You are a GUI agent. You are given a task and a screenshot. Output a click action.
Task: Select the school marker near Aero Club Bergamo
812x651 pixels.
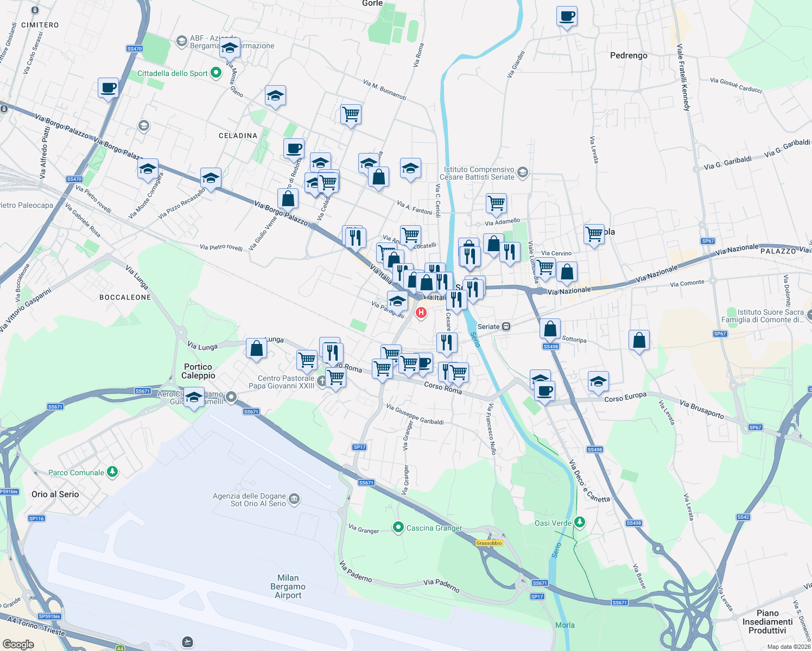point(194,398)
